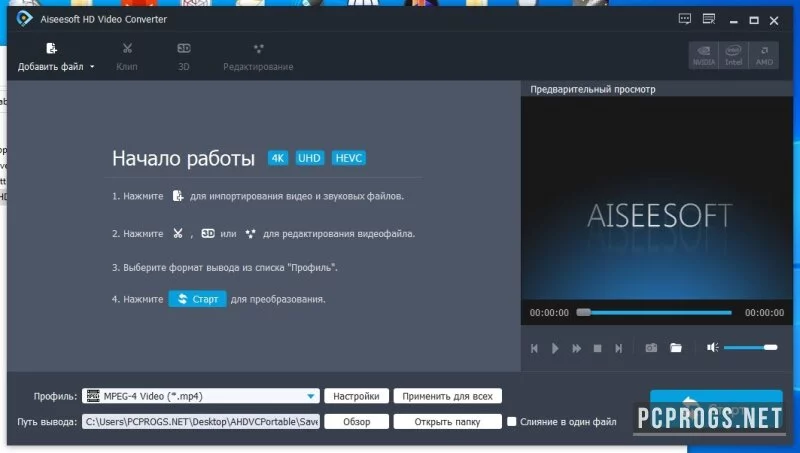Open the snapshot folder icon

(x=676, y=348)
